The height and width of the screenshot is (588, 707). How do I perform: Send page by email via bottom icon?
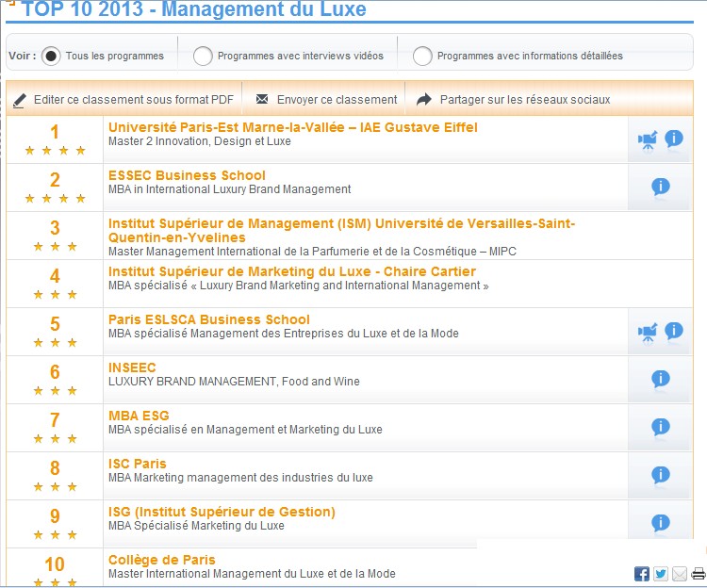[x=680, y=574]
